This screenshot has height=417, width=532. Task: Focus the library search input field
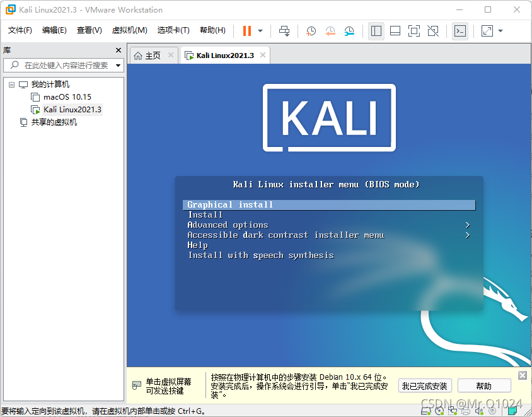63,65
